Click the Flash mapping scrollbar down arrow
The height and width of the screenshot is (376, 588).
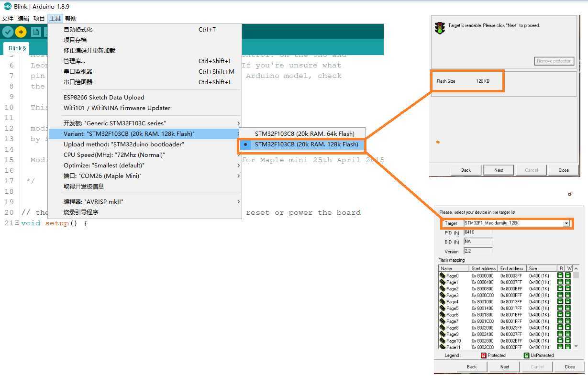pos(576,345)
